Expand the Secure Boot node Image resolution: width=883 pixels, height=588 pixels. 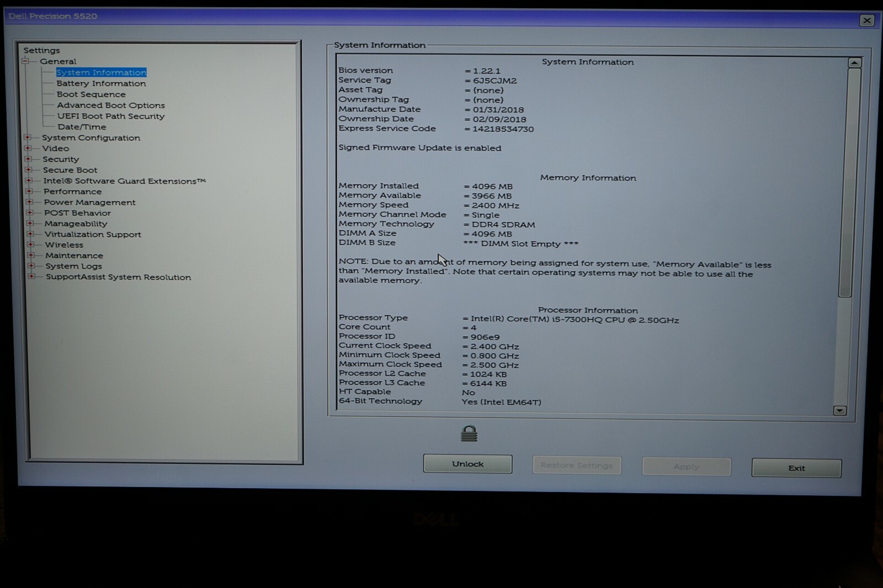point(29,170)
